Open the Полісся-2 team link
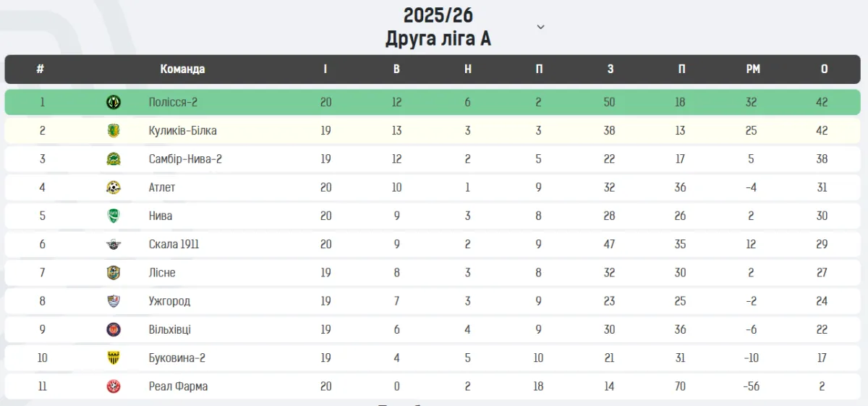Screen dimensions: 868x406 pos(173,102)
